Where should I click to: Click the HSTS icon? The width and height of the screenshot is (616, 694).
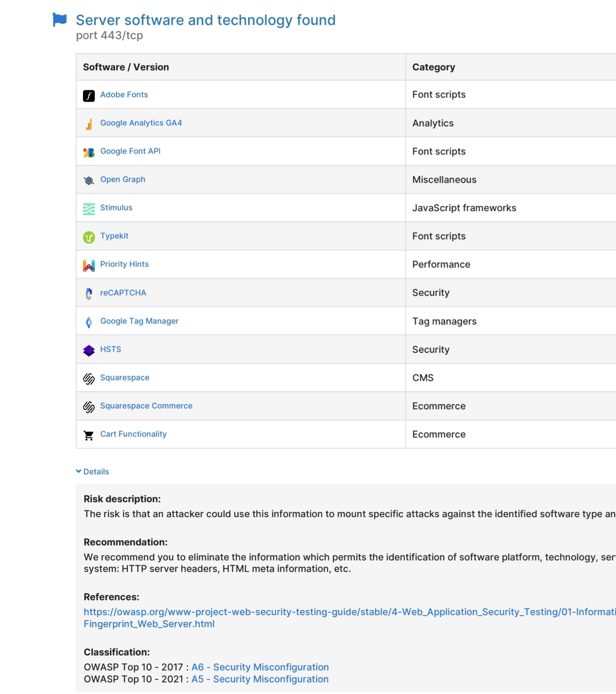[x=89, y=350]
